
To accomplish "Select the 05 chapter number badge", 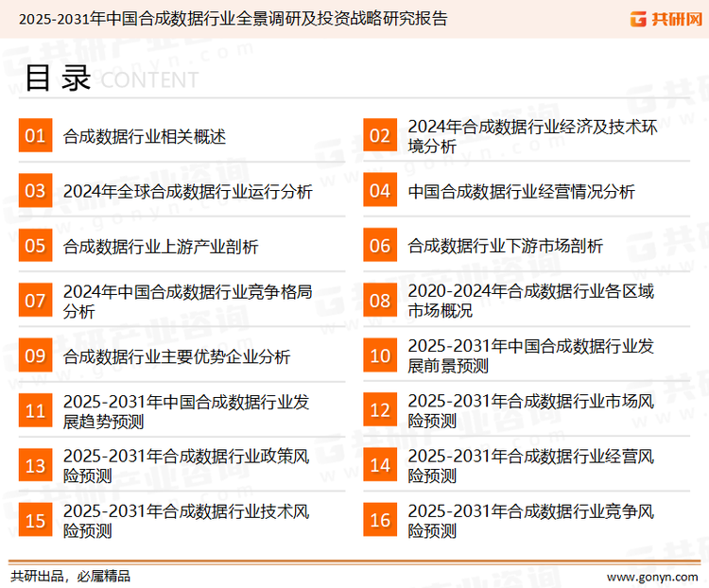I will coord(35,246).
